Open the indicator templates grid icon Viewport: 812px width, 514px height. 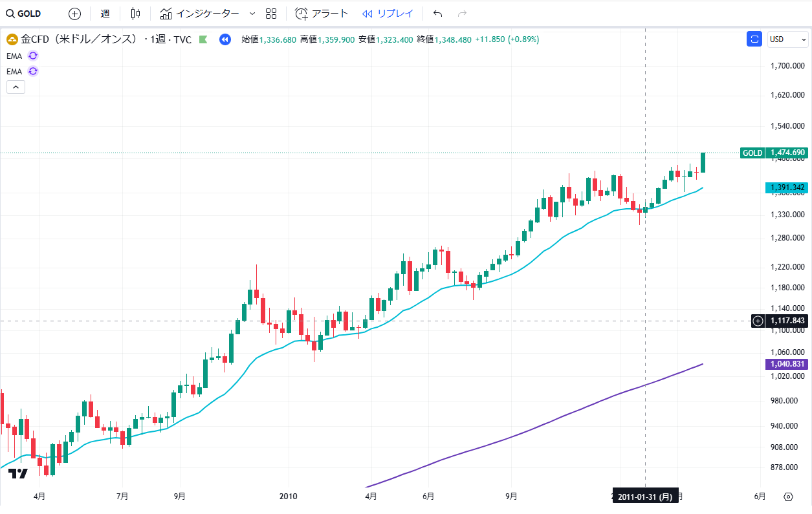point(271,14)
